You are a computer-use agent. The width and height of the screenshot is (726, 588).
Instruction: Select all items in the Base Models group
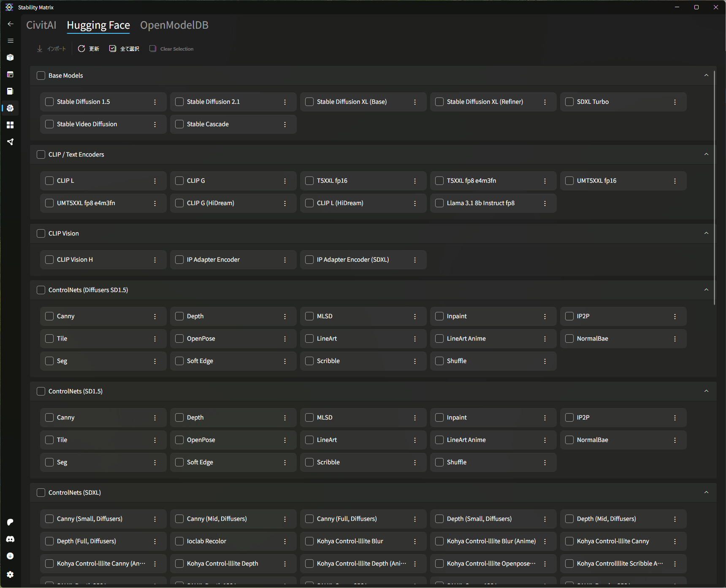41,76
